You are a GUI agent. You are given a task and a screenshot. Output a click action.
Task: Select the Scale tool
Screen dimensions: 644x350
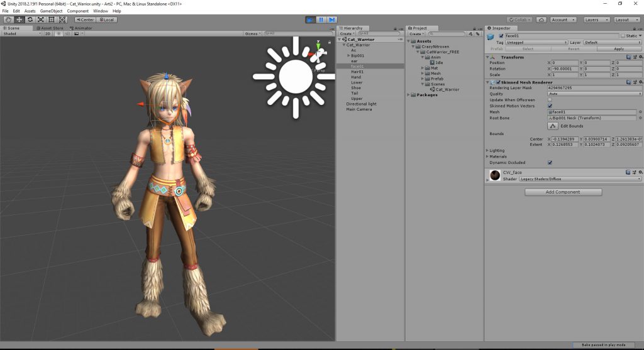(41, 19)
